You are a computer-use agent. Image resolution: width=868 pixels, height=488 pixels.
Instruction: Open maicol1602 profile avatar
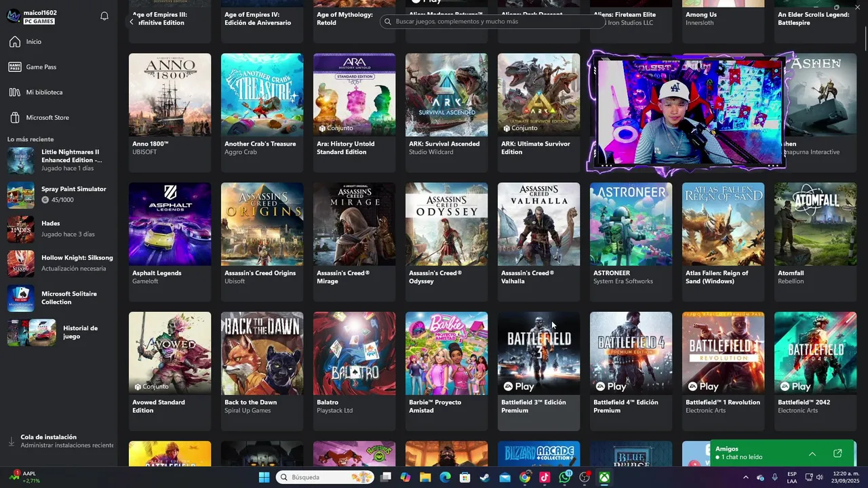coord(14,16)
